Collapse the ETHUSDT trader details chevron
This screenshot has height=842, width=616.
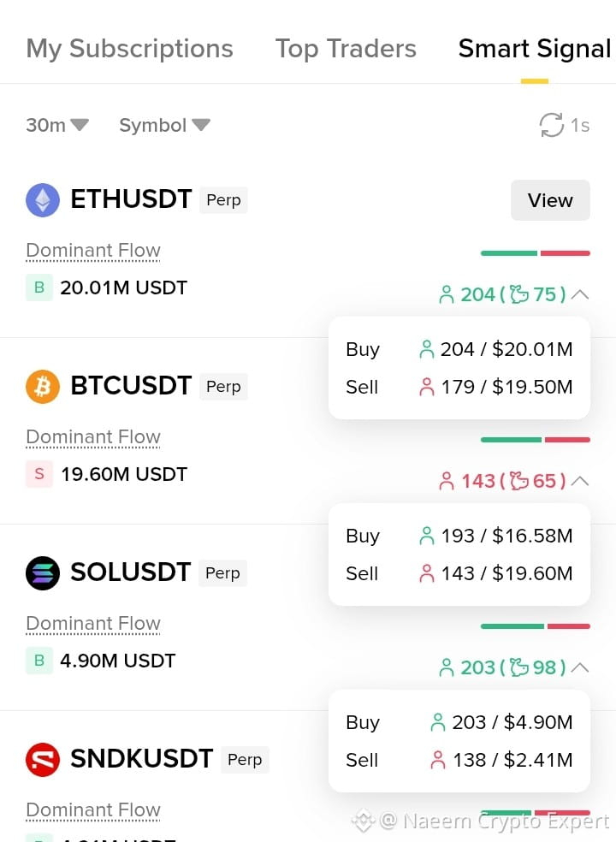(x=580, y=294)
